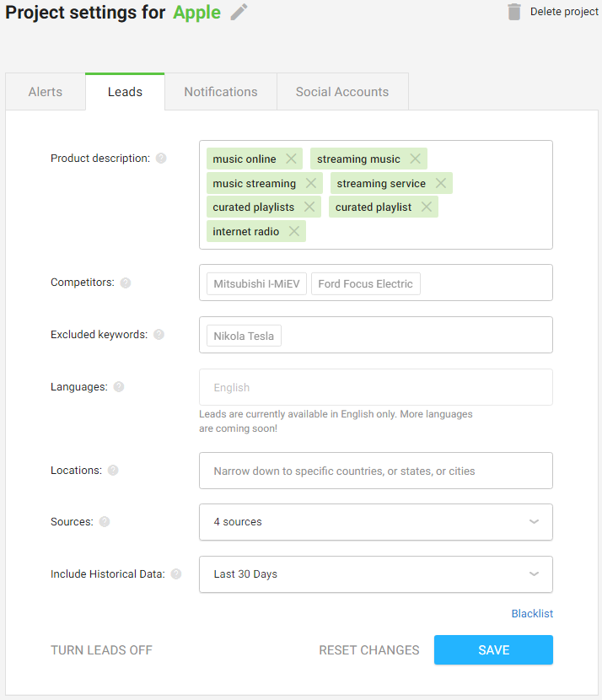Remove the 'internet radio' tag
Viewport: 602px width, 700px height.
[294, 231]
